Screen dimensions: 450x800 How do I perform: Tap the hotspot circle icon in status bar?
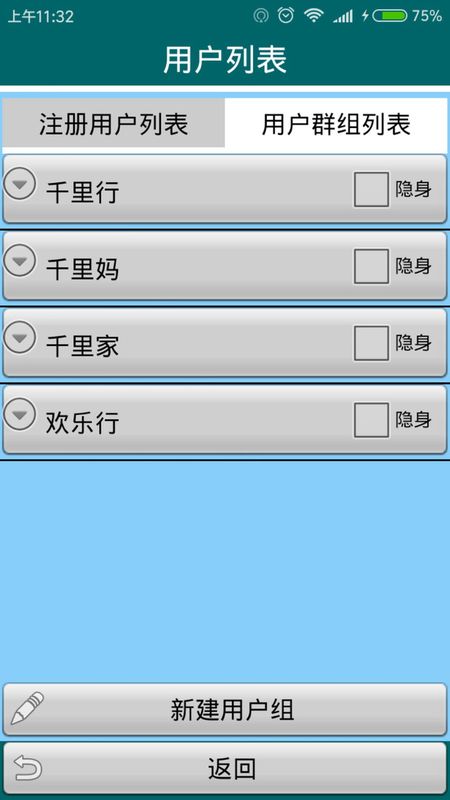[x=261, y=16]
